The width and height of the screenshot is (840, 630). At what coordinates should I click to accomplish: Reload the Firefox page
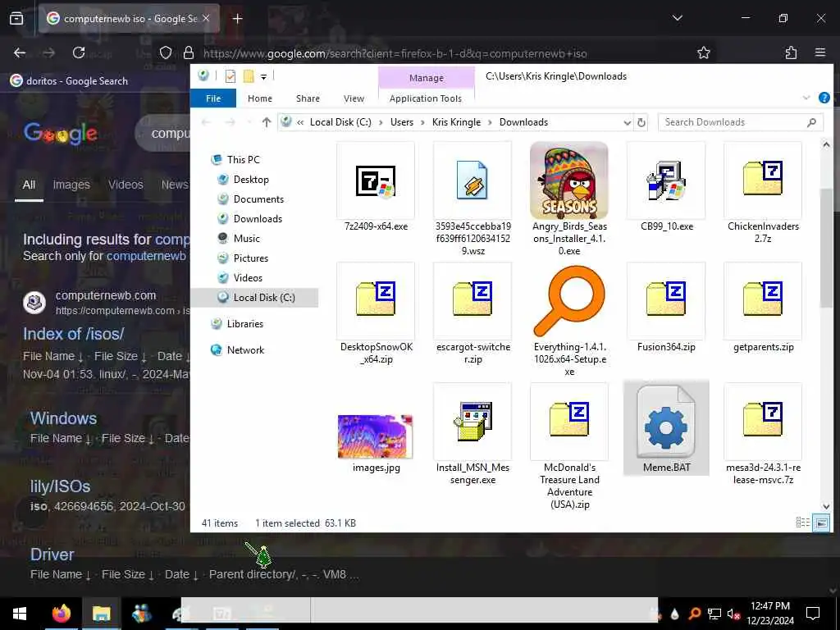(79, 52)
